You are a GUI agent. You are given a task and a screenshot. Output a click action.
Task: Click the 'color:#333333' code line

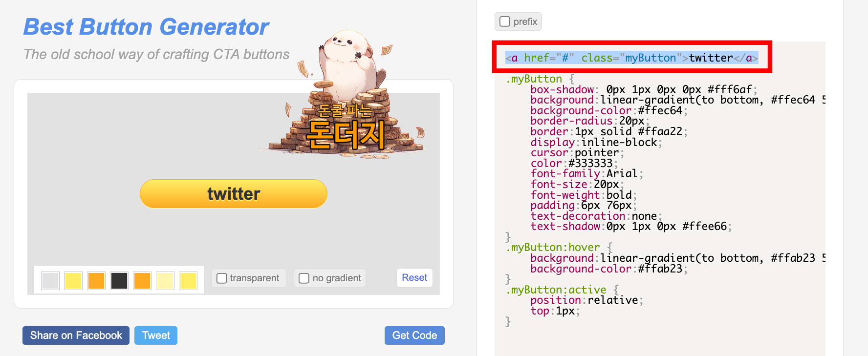pos(574,163)
